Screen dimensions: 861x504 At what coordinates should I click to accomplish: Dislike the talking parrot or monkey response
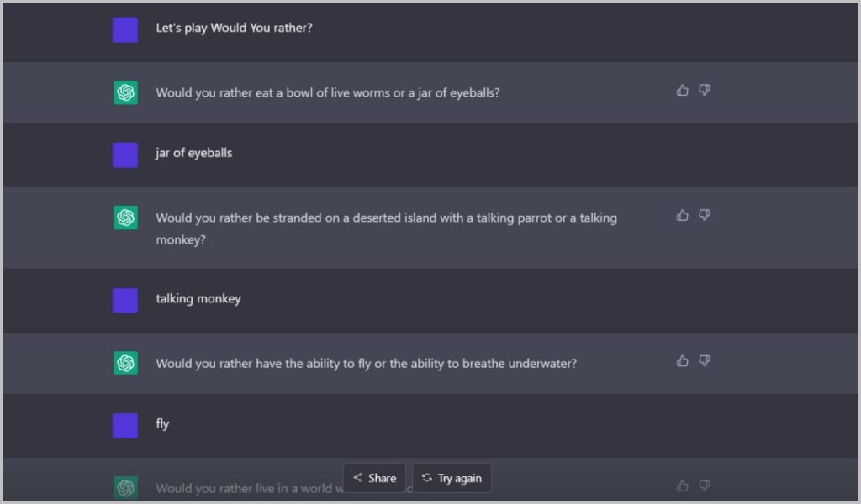705,215
